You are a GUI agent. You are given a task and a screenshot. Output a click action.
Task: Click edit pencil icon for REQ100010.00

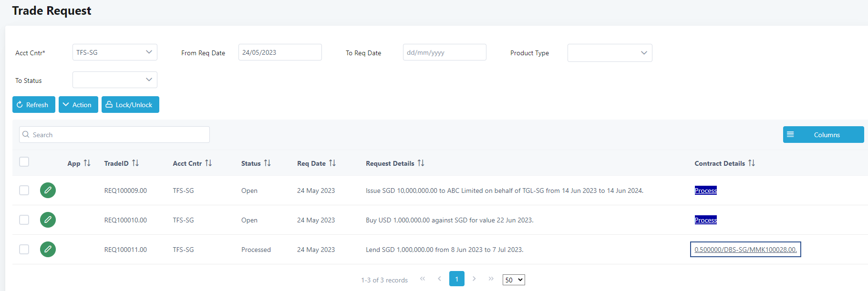tap(48, 220)
